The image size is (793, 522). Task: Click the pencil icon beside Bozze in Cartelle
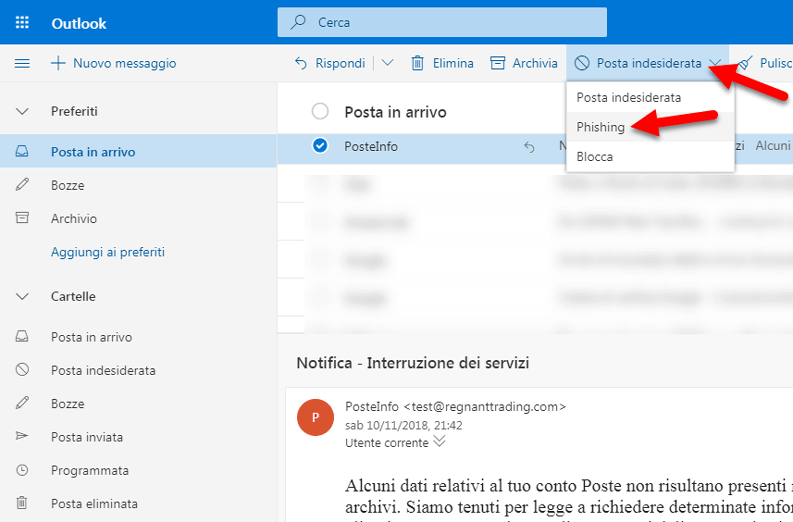pos(22,403)
